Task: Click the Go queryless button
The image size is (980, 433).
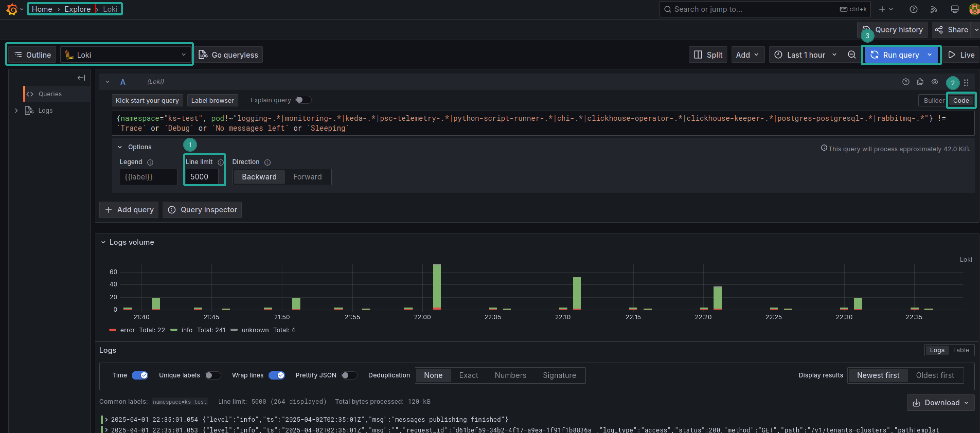Action: pyautogui.click(x=228, y=55)
